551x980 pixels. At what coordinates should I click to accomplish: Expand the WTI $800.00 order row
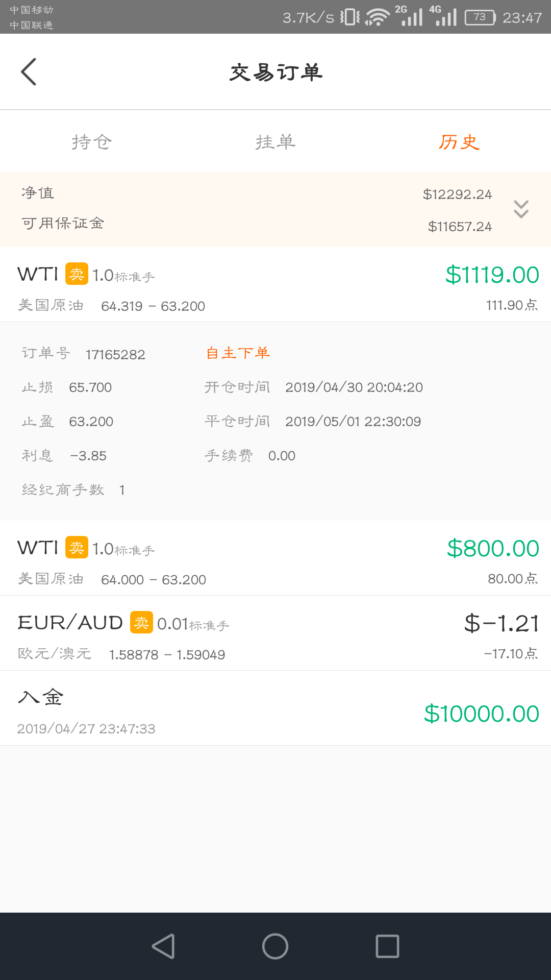click(x=275, y=558)
